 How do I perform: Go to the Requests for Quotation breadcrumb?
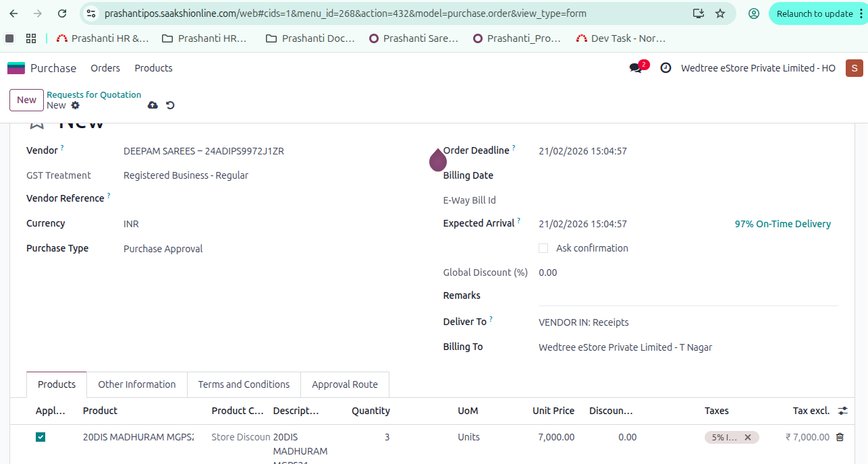pos(94,95)
